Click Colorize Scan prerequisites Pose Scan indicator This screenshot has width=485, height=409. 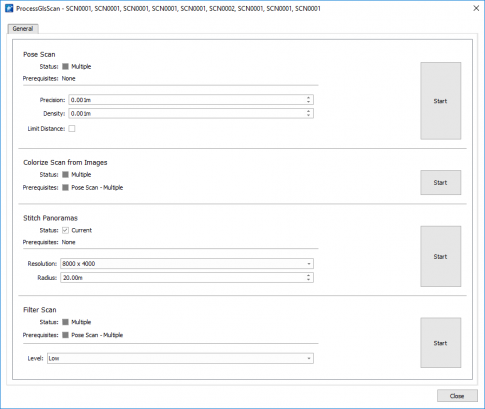click(65, 188)
